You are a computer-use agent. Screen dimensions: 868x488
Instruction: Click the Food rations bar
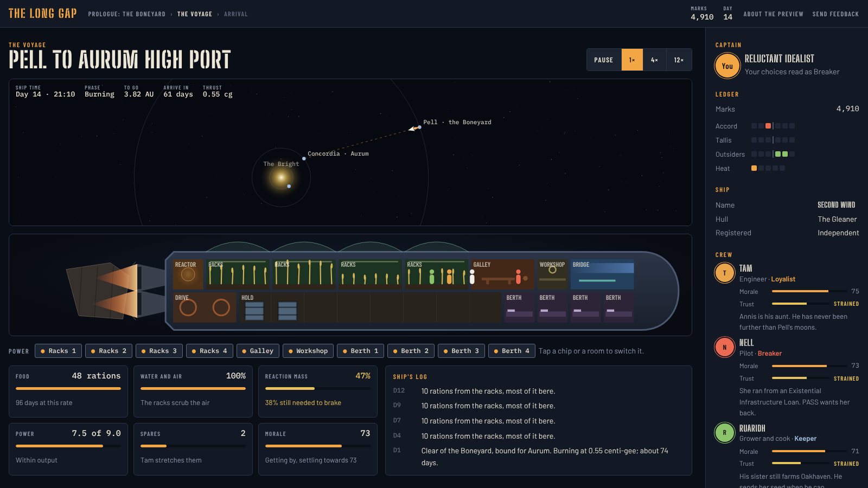click(x=68, y=388)
